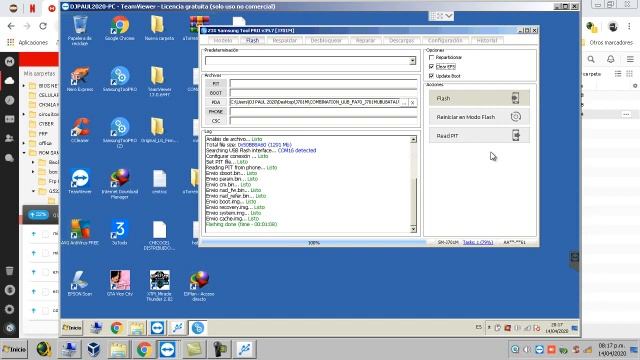Open AVG AntiVirus FREE shortcut

[x=80, y=233]
